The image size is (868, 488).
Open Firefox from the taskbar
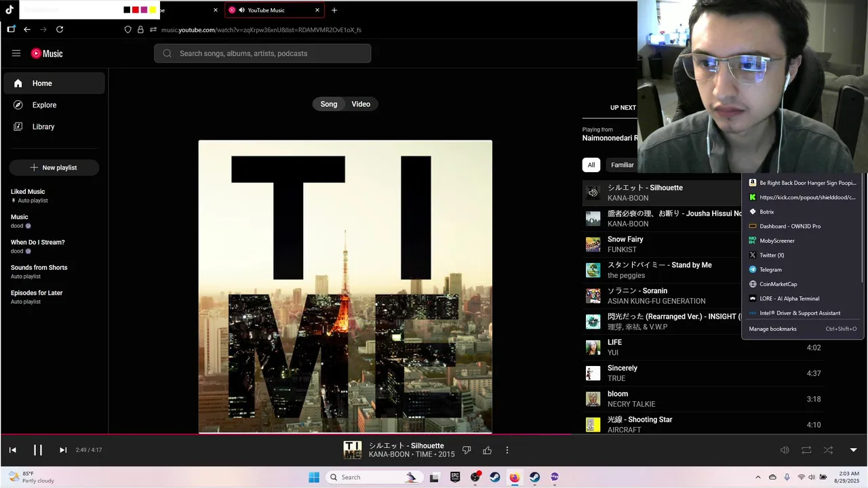[x=515, y=477]
